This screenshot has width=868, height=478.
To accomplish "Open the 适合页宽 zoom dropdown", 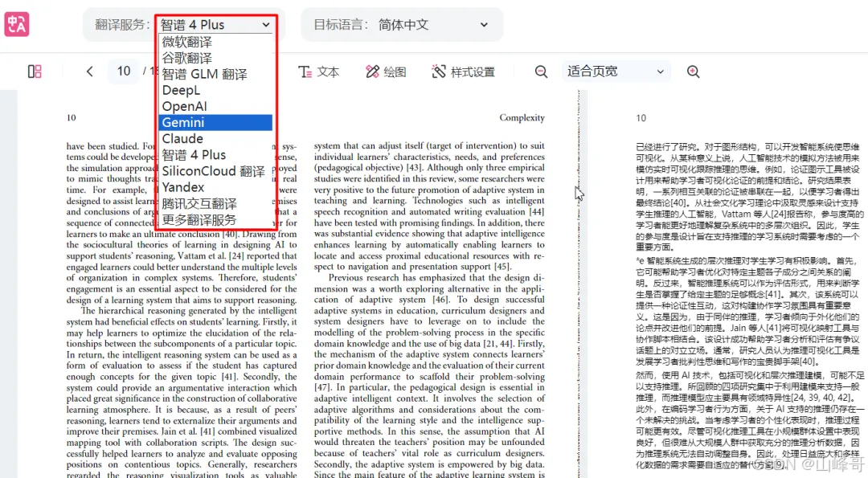I will coord(616,71).
